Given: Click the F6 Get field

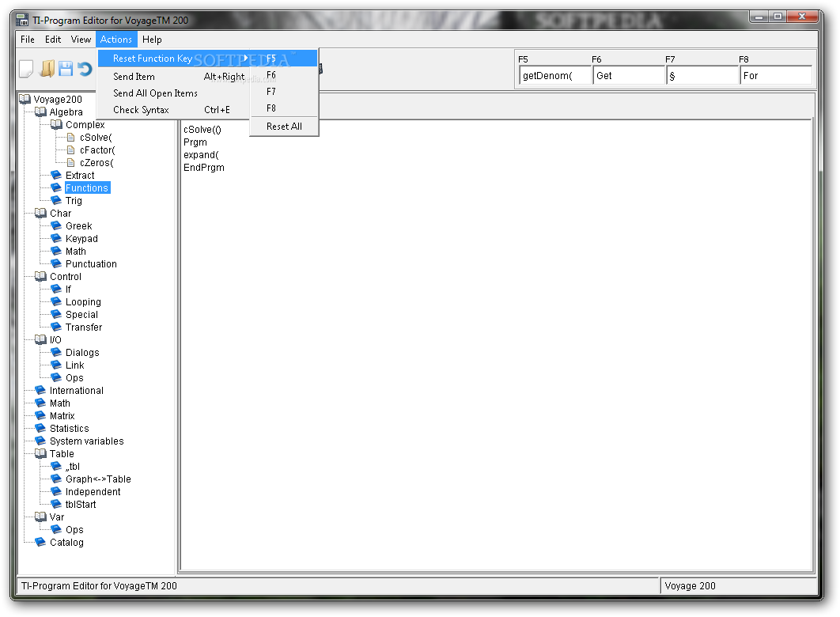Looking at the screenshot, I should click(628, 75).
